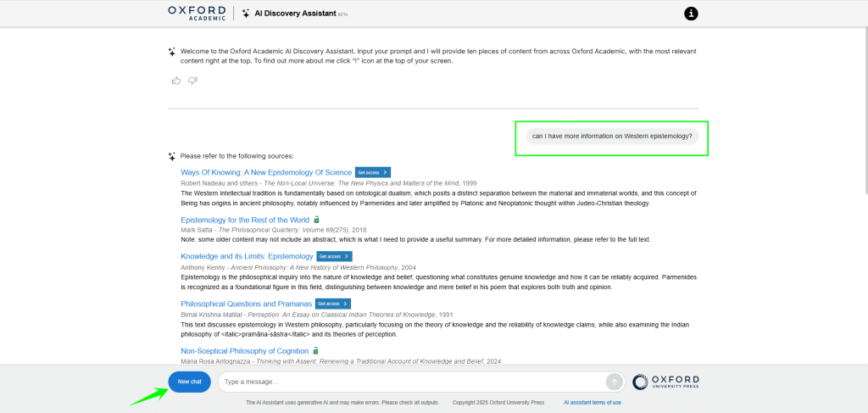868x413 pixels.
Task: Click the thumbs up feedback icon
Action: click(176, 81)
